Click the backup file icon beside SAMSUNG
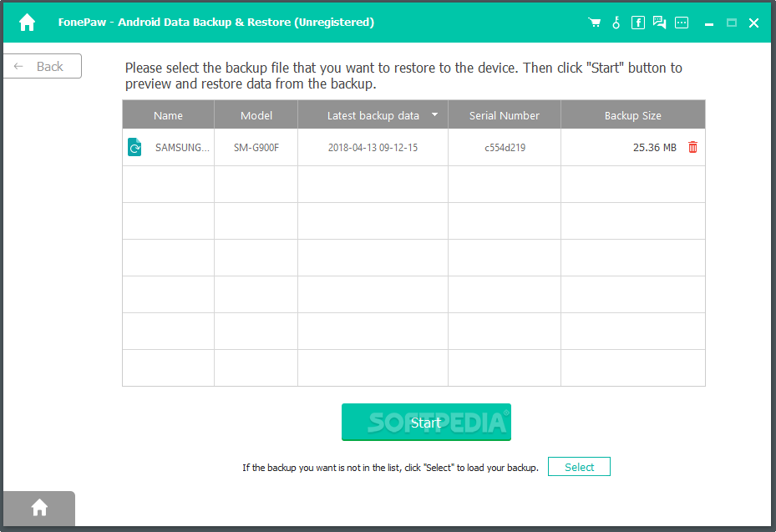The height and width of the screenshot is (532, 776). 134,147
